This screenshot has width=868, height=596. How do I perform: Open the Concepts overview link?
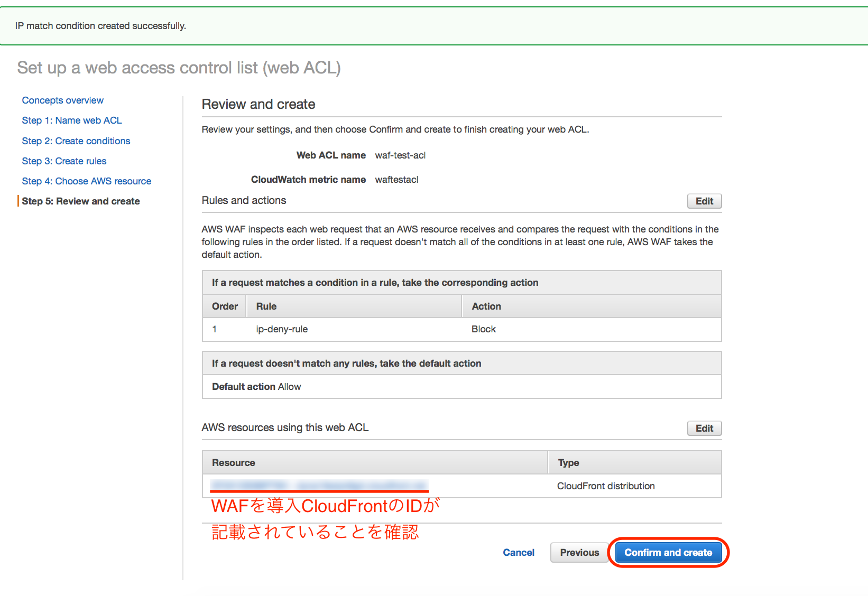click(x=62, y=100)
